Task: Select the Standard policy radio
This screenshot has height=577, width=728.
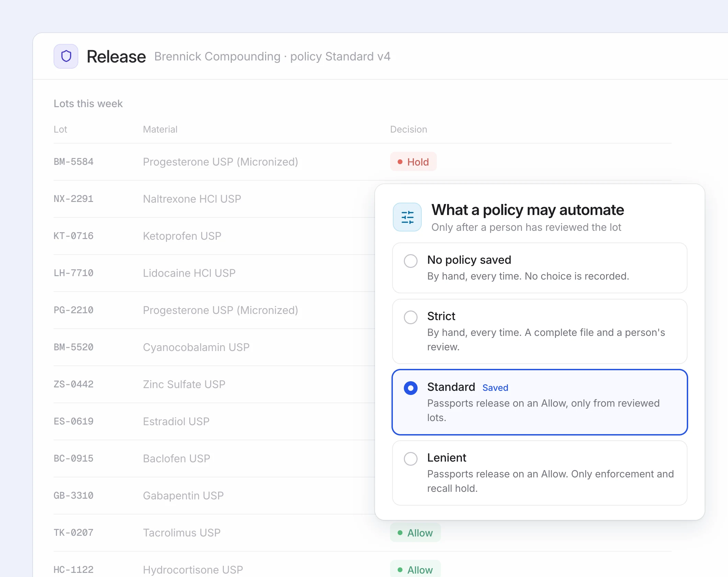Action: 411,388
